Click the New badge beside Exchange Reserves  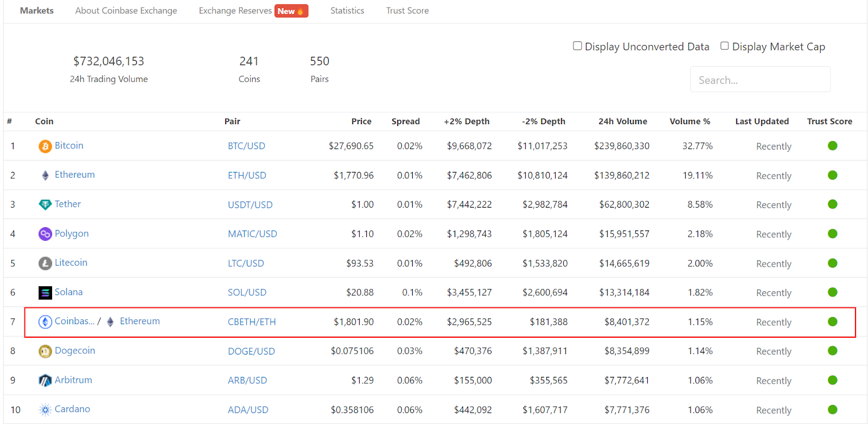[291, 11]
